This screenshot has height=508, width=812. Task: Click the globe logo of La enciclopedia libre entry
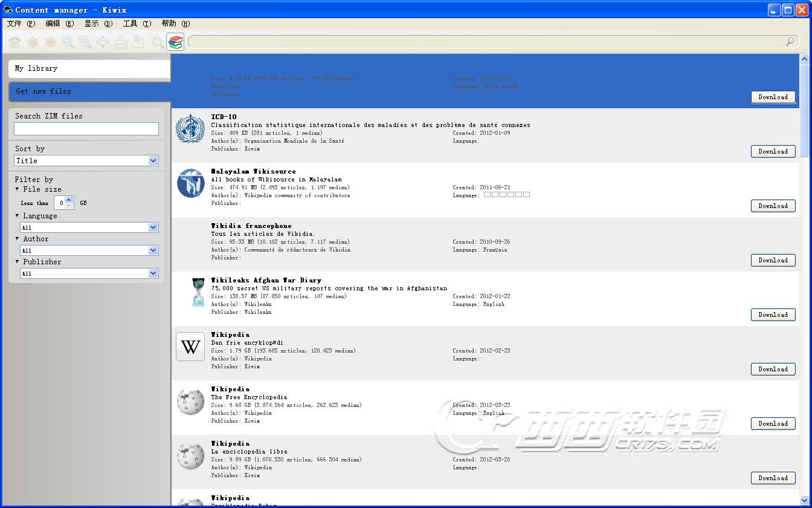click(x=190, y=455)
